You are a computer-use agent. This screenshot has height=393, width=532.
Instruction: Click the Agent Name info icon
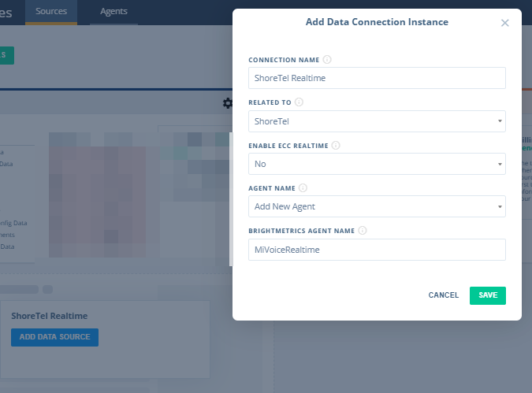(x=303, y=188)
